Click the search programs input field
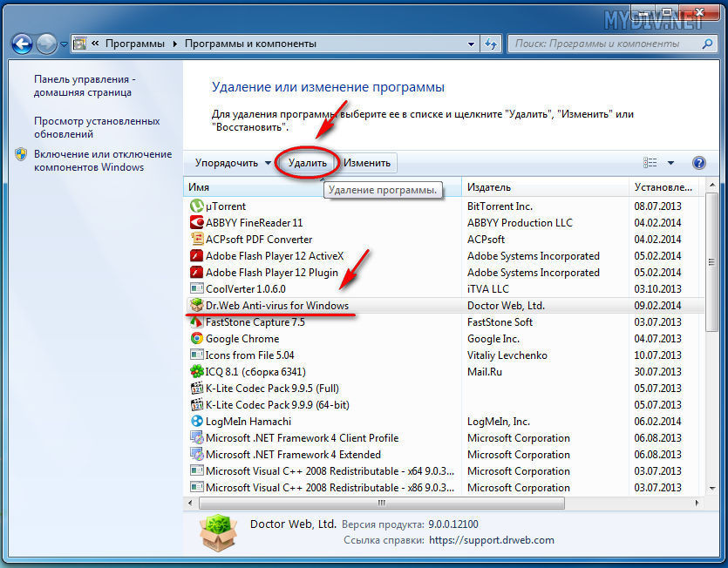 tap(605, 44)
